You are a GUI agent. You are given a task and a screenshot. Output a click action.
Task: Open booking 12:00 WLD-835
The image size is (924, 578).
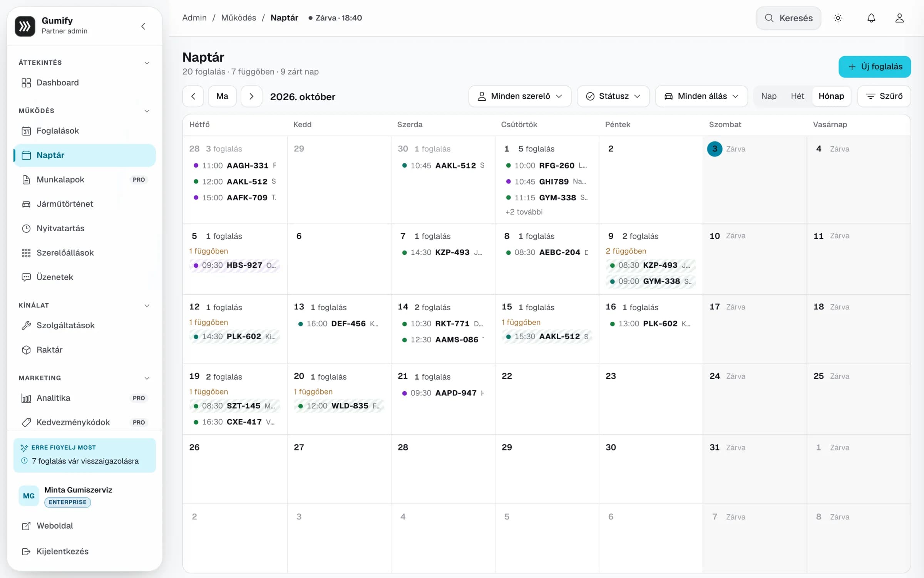click(x=339, y=406)
